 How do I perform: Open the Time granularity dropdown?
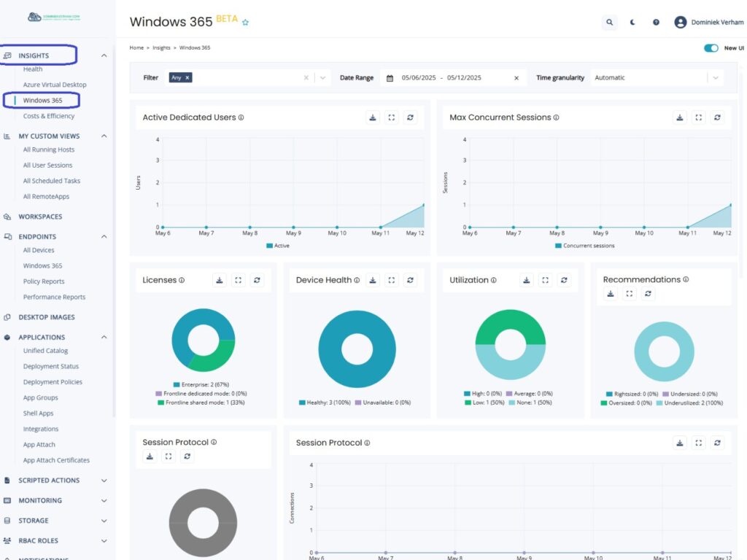point(657,77)
